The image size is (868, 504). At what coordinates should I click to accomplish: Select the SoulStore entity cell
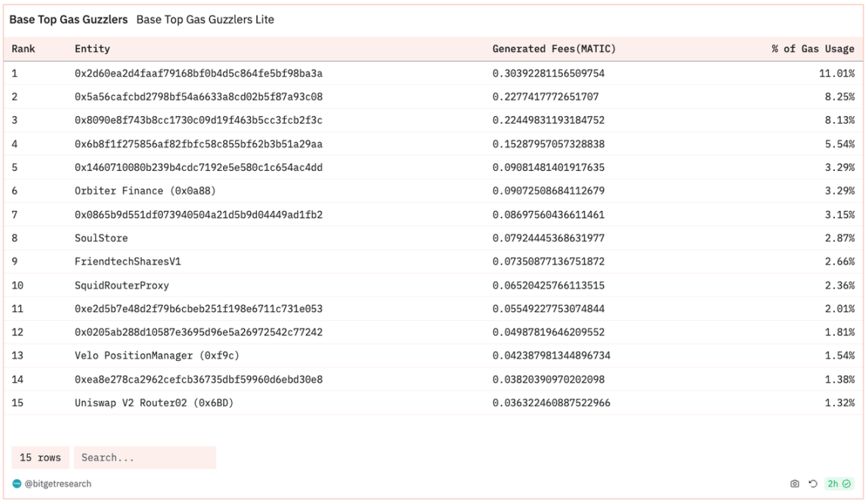[x=101, y=238]
